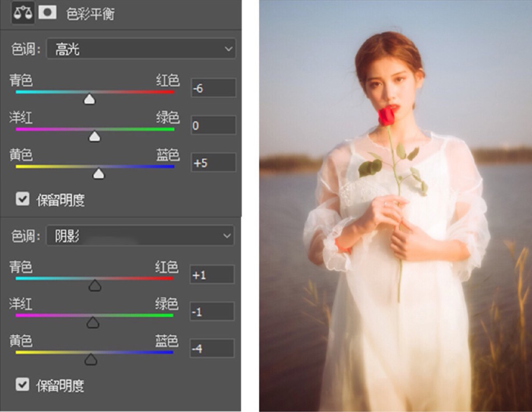Click the red rose in the photo
532x412 pixels.
pos(387,116)
